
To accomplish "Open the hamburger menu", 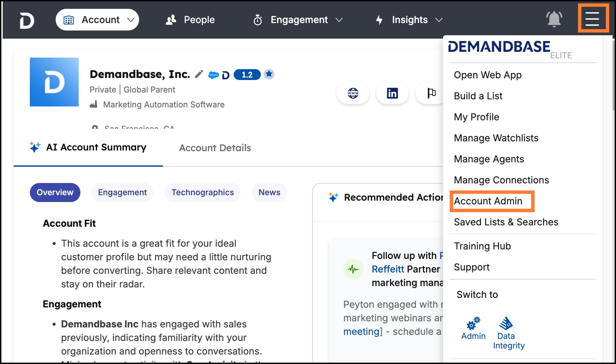I will pyautogui.click(x=592, y=19).
